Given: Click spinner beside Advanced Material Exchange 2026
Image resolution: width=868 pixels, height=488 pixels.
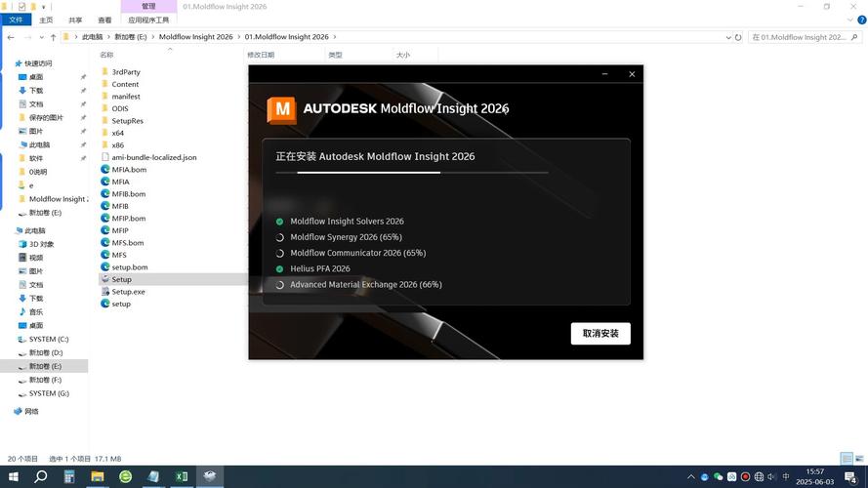Looking at the screenshot, I should tap(279, 285).
